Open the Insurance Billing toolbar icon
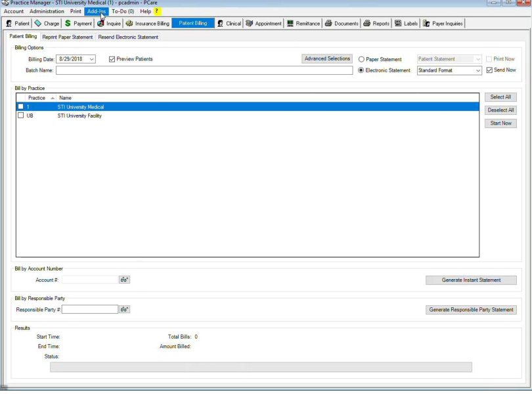 (129, 24)
